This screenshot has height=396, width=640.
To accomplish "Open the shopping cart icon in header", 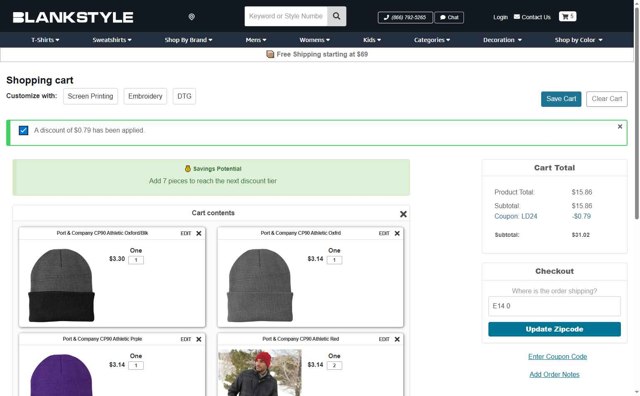I will click(x=567, y=16).
